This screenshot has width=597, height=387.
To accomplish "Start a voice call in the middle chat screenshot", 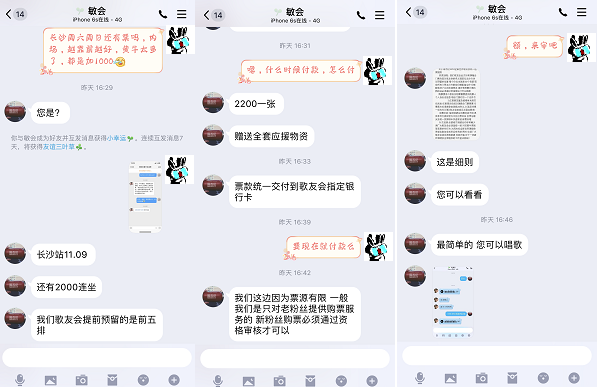I will tap(361, 15).
